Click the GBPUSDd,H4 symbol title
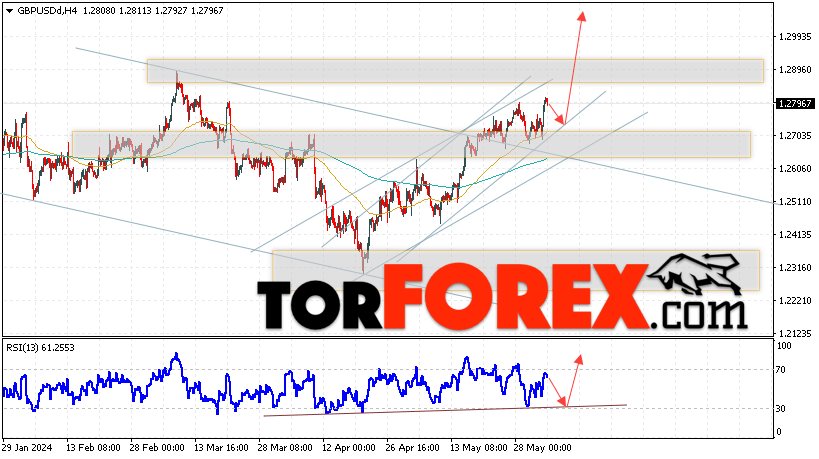This screenshot has width=819, height=459. pos(48,10)
